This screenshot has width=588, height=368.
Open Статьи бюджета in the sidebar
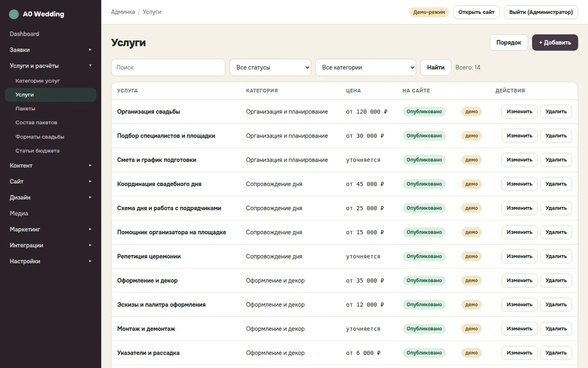pos(50,151)
